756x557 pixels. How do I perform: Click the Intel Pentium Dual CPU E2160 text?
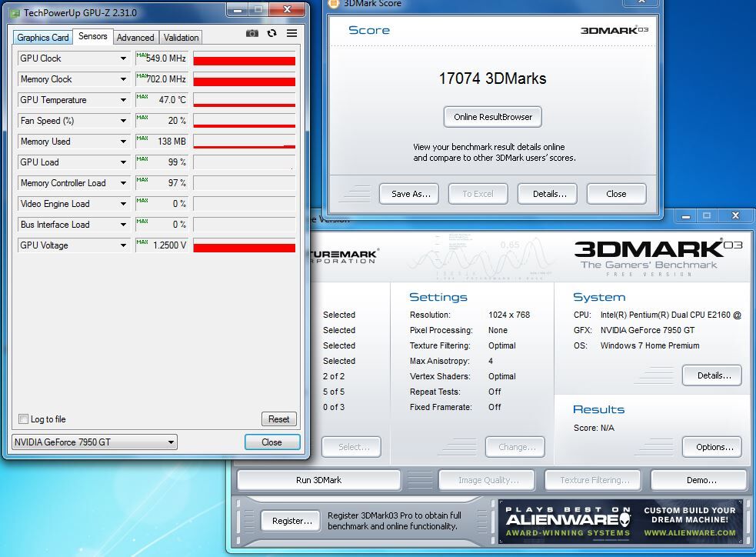coord(670,315)
